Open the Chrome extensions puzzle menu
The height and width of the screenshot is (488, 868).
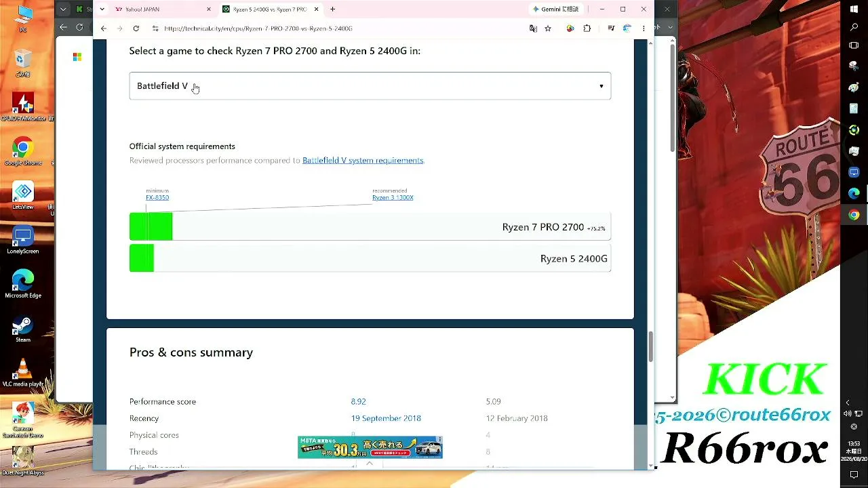point(587,28)
